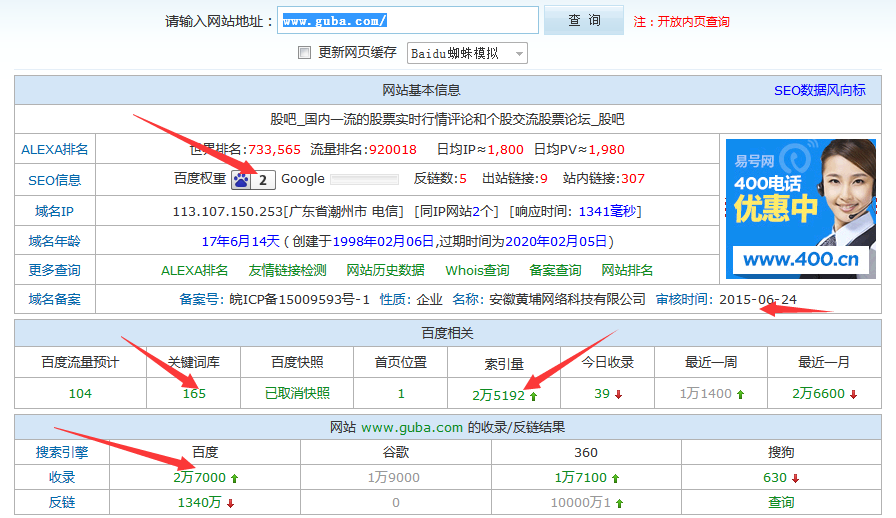Click the 400电话 www.400.cn advertisement banner
The width and height of the screenshot is (896, 518).
click(801, 209)
